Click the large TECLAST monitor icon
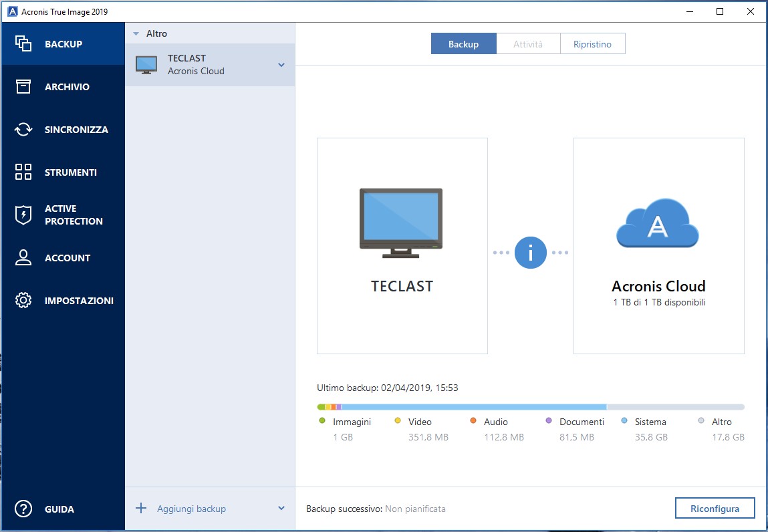Screen dimensions: 768x532 coord(401,223)
